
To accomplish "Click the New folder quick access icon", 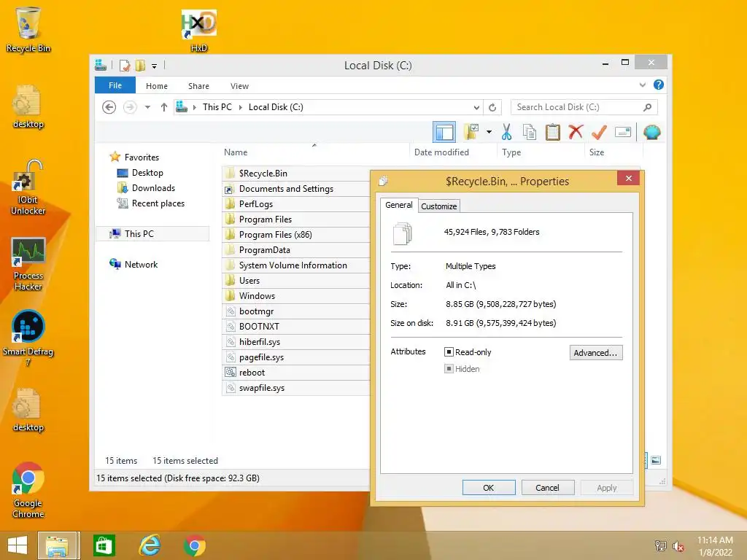I will [x=141, y=65].
